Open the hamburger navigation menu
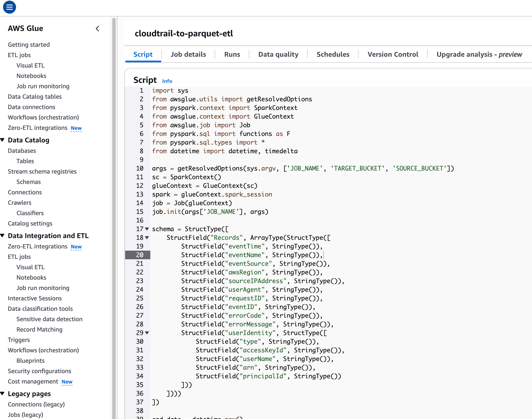 pyautogui.click(x=9, y=7)
